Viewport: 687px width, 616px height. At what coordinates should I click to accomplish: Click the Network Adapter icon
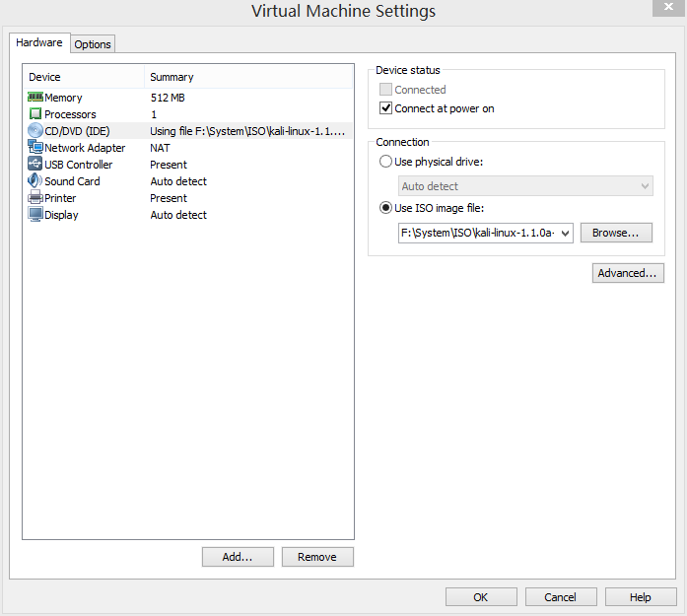(35, 147)
